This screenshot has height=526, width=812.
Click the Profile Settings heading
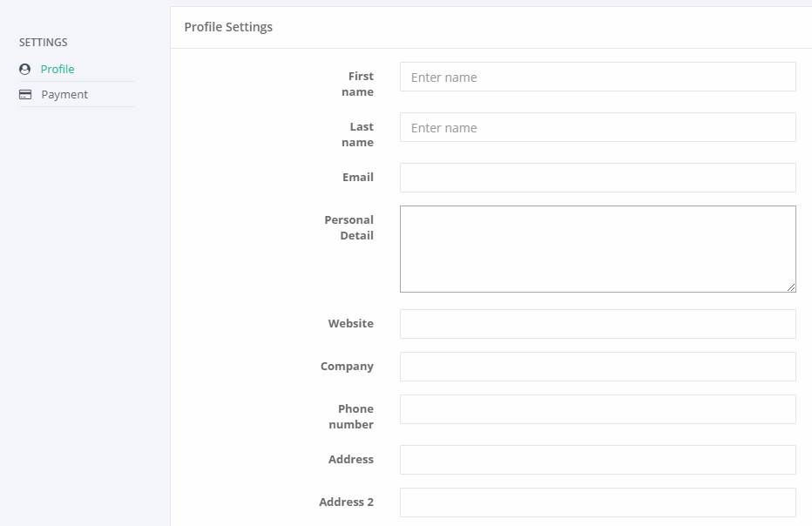coord(228,27)
